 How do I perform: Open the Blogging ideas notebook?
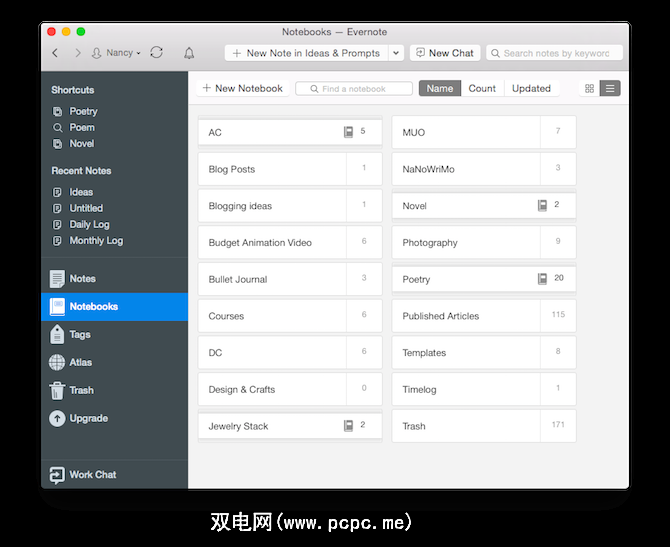click(290, 206)
